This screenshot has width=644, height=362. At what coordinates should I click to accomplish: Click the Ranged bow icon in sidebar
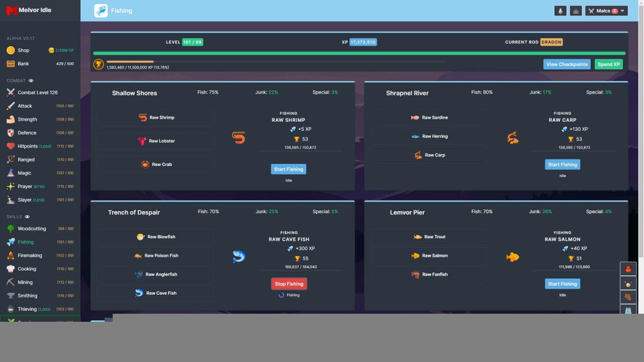[11, 160]
